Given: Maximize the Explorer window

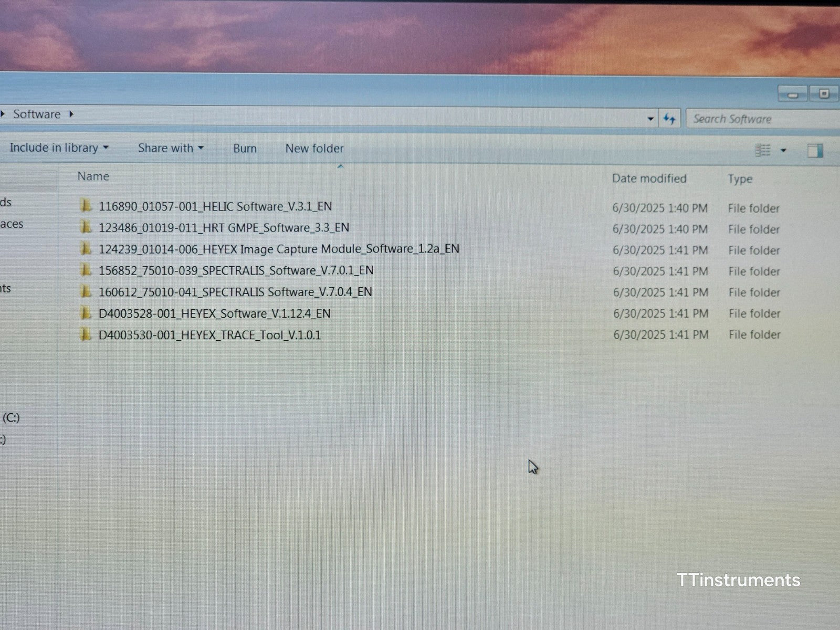Looking at the screenshot, I should click(824, 94).
